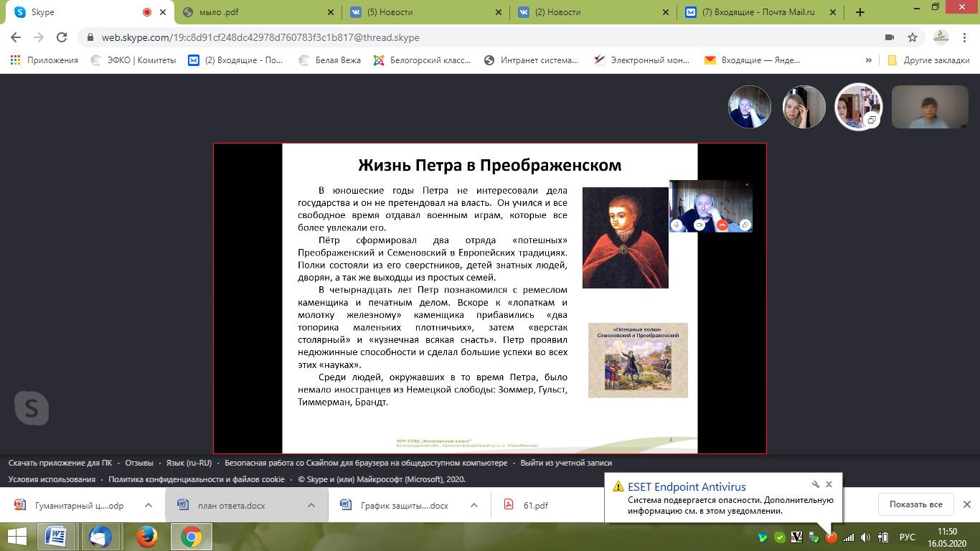Mute the microphone in the call overlay
Image resolution: width=980 pixels, height=551 pixels.
pyautogui.click(x=677, y=225)
